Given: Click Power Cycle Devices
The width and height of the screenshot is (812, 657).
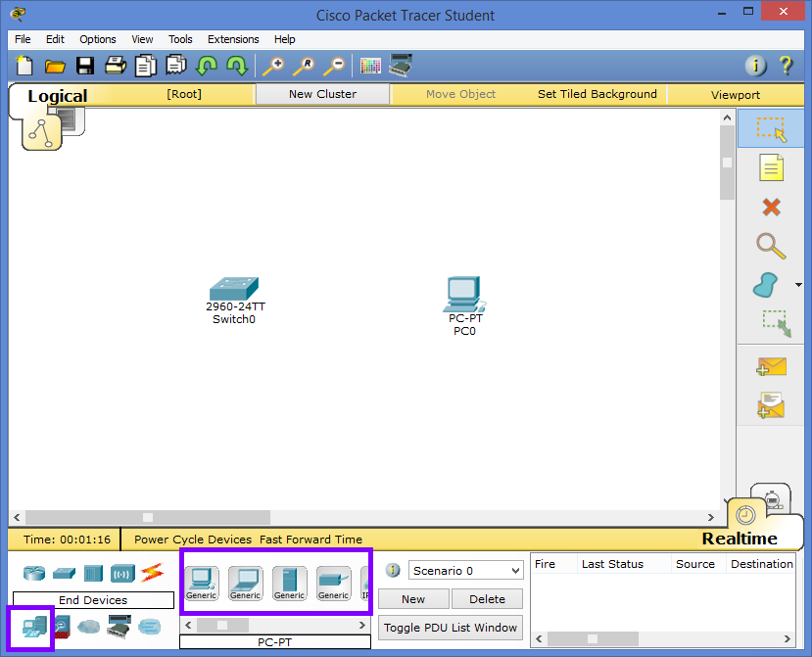Looking at the screenshot, I should [x=193, y=540].
